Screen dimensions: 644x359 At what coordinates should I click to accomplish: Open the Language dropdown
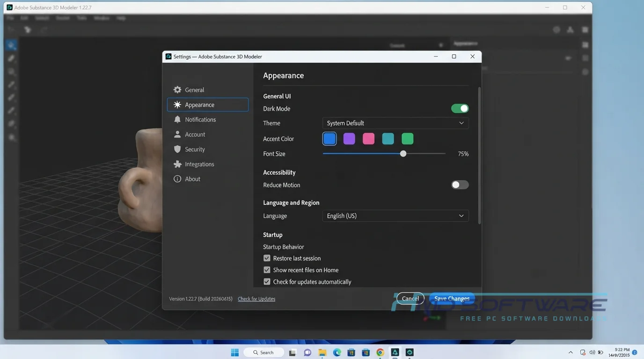(395, 216)
